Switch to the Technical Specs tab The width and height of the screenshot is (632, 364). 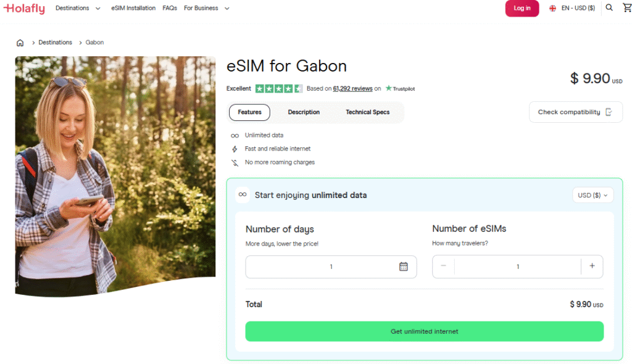click(367, 112)
